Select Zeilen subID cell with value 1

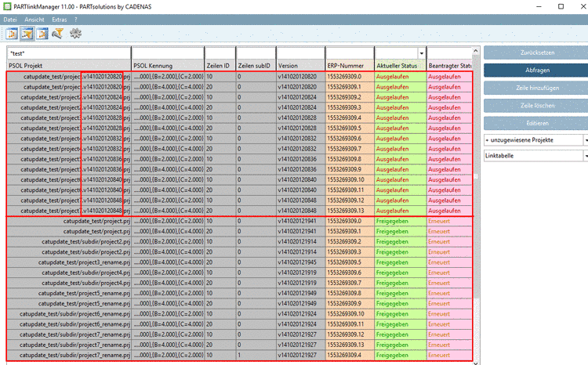click(x=256, y=355)
